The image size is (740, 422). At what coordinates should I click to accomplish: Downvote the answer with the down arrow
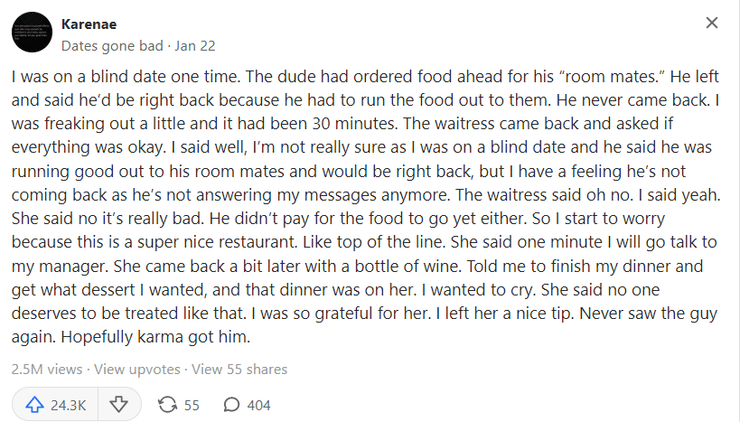[118, 405]
